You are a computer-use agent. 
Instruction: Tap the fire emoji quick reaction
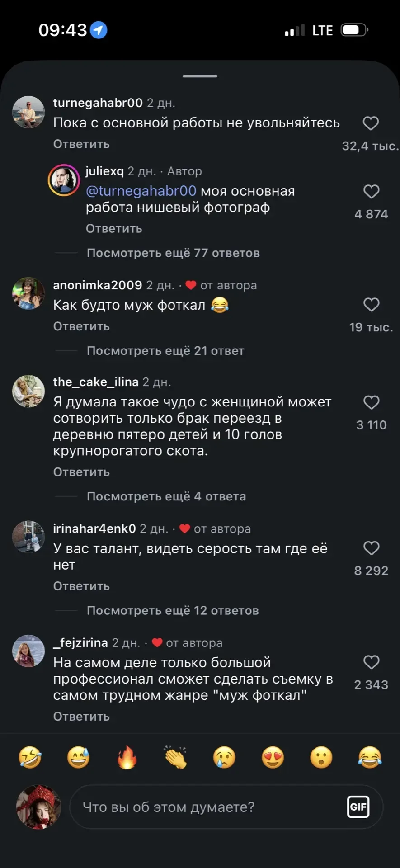tap(127, 758)
